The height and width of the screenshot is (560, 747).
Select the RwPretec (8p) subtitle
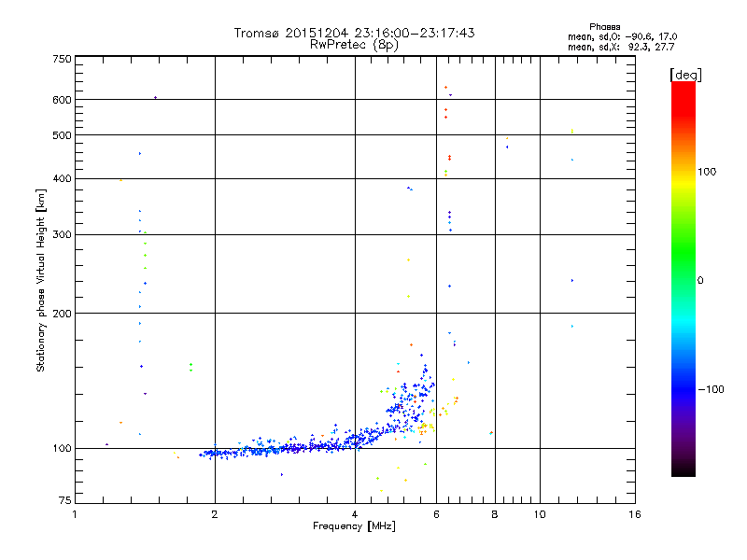(354, 45)
